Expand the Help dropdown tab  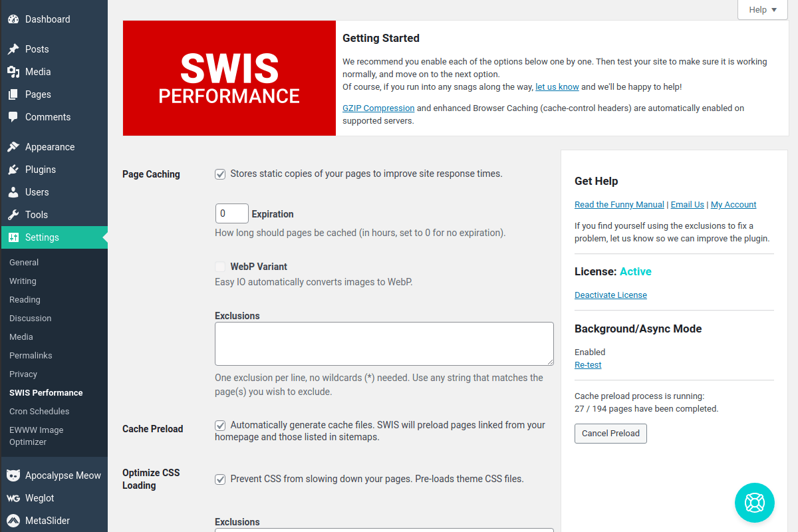click(762, 10)
